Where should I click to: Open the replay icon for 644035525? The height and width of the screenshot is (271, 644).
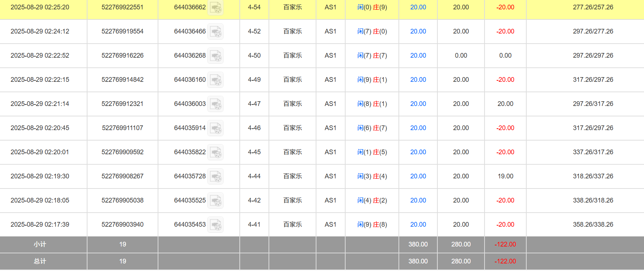216,201
